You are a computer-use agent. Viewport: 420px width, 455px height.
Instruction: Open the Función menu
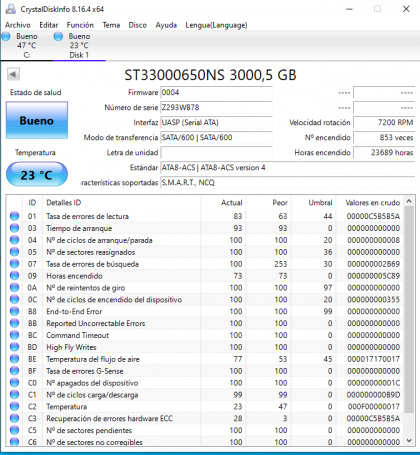(80, 25)
